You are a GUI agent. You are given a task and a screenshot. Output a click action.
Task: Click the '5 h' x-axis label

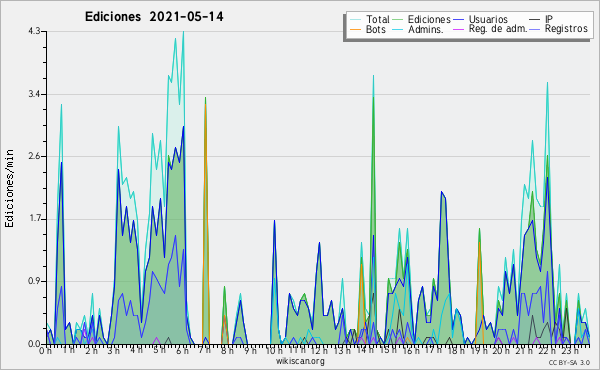(159, 351)
